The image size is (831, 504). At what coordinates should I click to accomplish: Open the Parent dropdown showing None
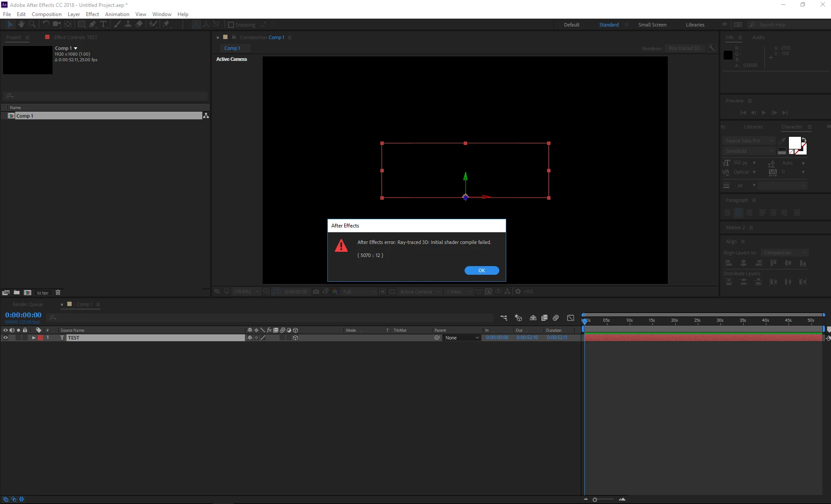pyautogui.click(x=462, y=338)
